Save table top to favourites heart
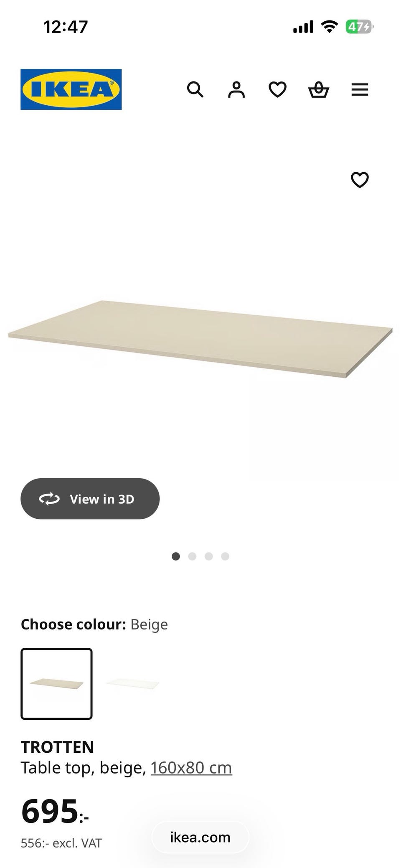Screen dimensions: 401x868 pos(360,180)
